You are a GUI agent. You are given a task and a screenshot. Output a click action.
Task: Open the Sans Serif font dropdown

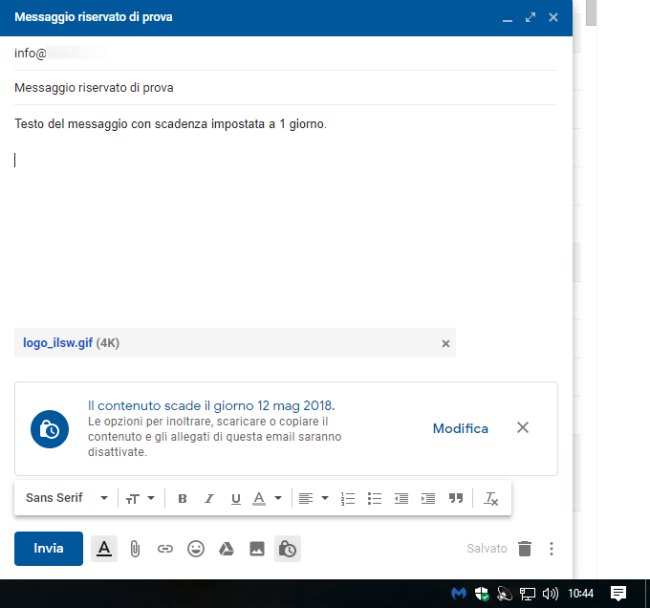(67, 497)
